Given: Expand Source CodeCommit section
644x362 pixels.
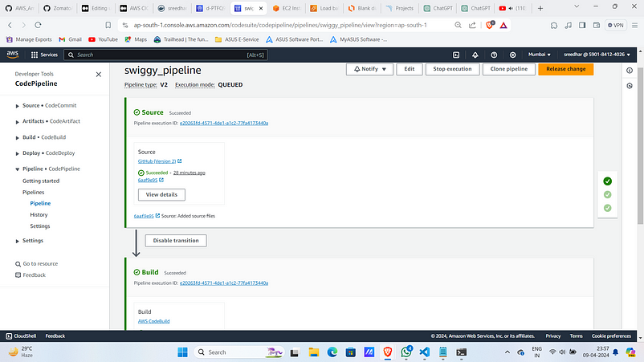Looking at the screenshot, I should point(17,106).
